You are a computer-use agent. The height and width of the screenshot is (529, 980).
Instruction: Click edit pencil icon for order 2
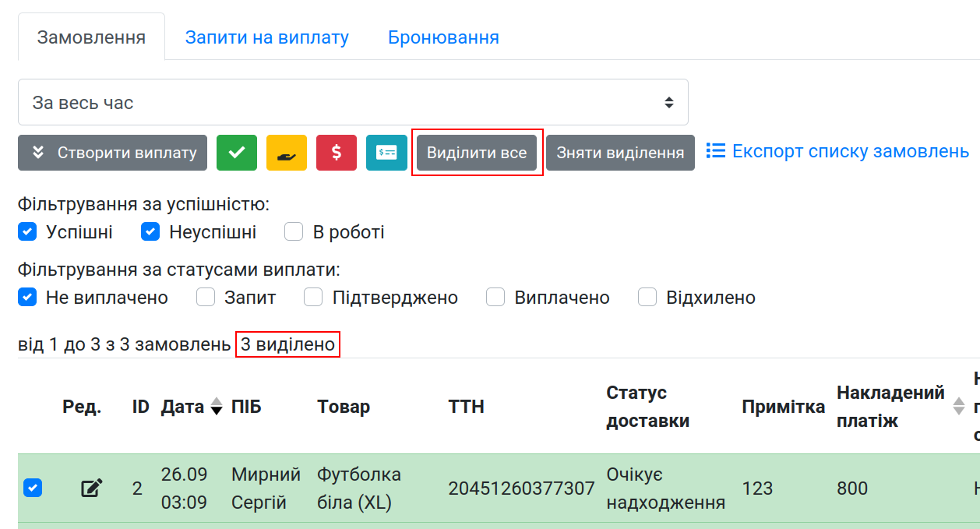[x=92, y=488]
